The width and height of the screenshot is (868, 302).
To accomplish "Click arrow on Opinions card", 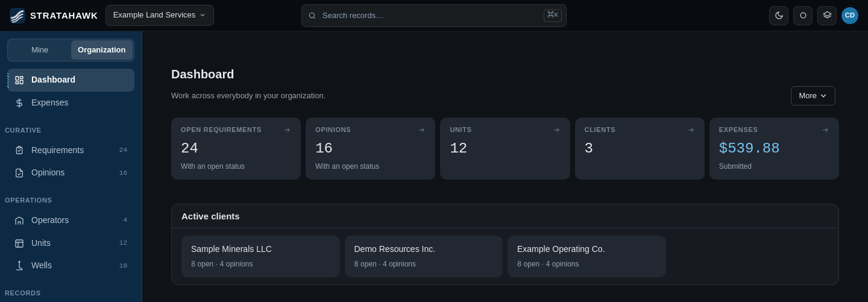I will tap(422, 130).
